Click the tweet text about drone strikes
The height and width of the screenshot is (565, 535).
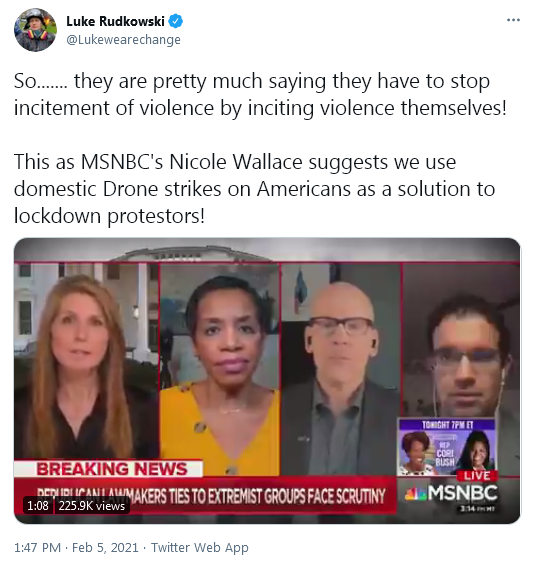(x=254, y=188)
